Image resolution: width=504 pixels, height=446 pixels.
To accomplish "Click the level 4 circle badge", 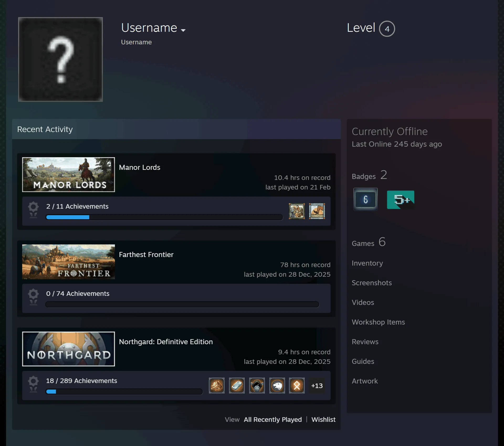I will 387,29.
